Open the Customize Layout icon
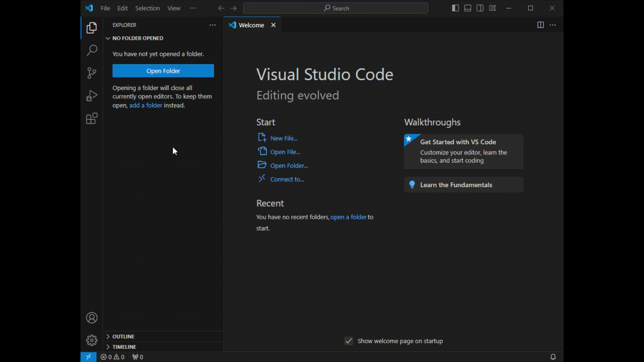Viewport: 644px width, 362px height. coord(492,8)
